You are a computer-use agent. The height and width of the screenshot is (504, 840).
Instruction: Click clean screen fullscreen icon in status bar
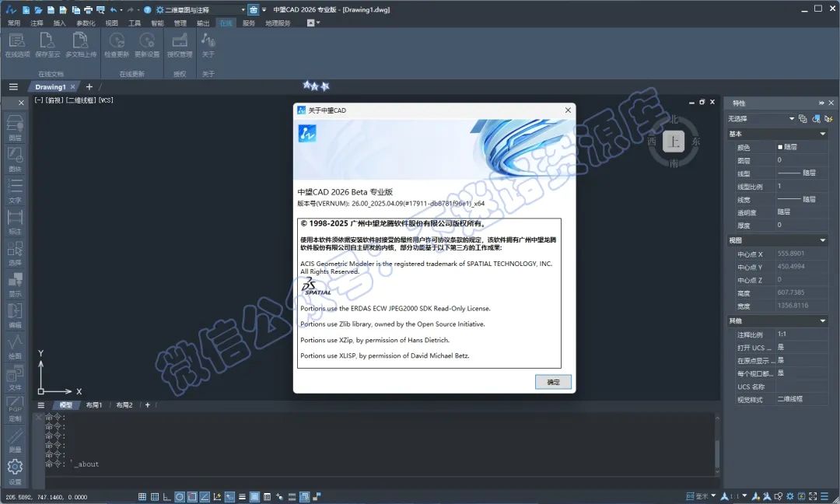click(813, 496)
